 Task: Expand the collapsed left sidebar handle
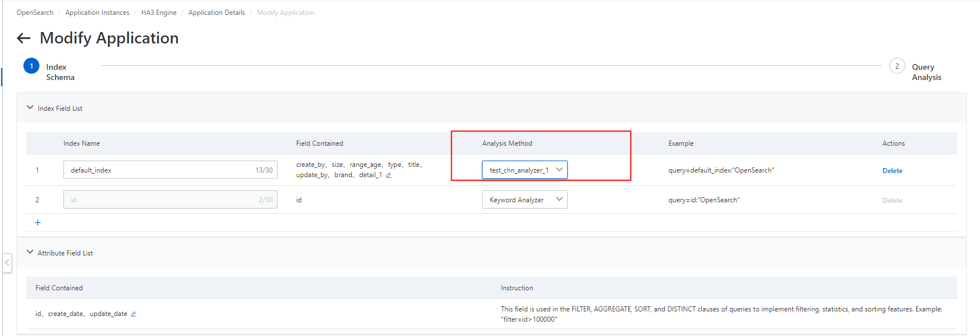7,263
